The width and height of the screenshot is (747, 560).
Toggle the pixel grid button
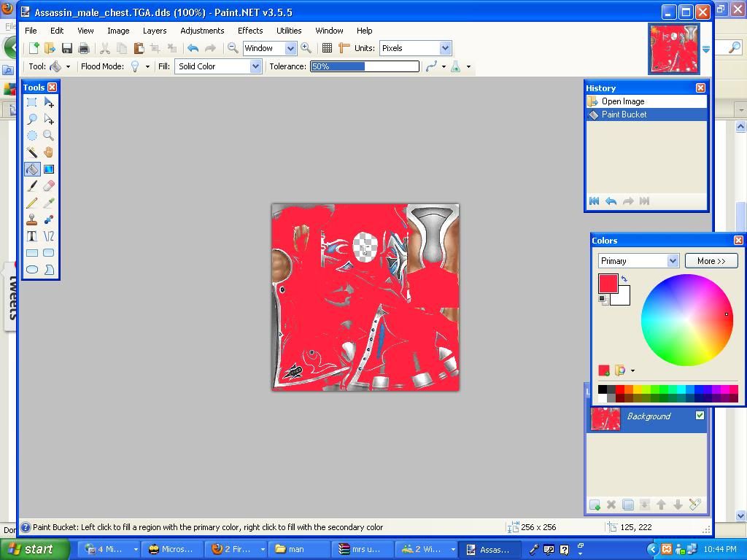click(328, 48)
